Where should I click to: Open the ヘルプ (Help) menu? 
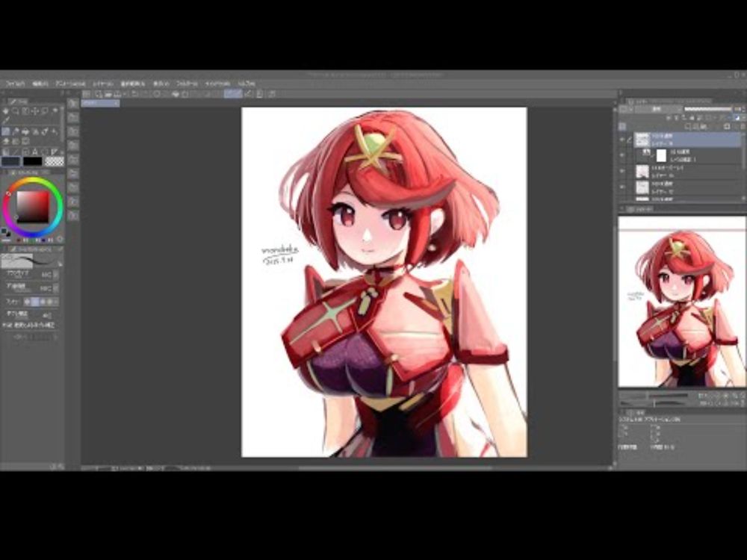247,84
